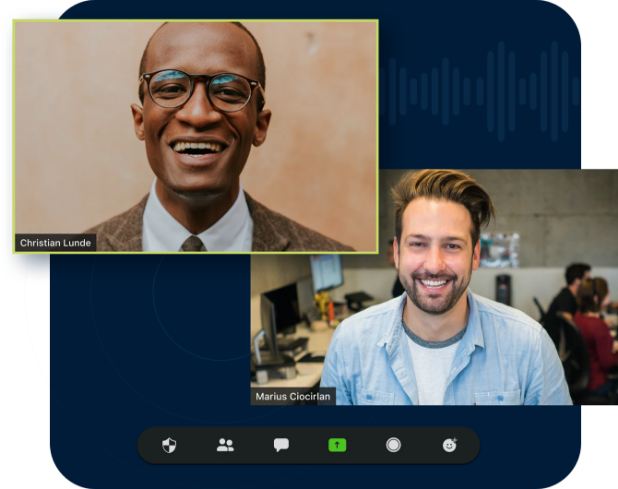The image size is (618, 489).
Task: Click the 'Marius Ciocirlan' name label
Action: tap(293, 396)
